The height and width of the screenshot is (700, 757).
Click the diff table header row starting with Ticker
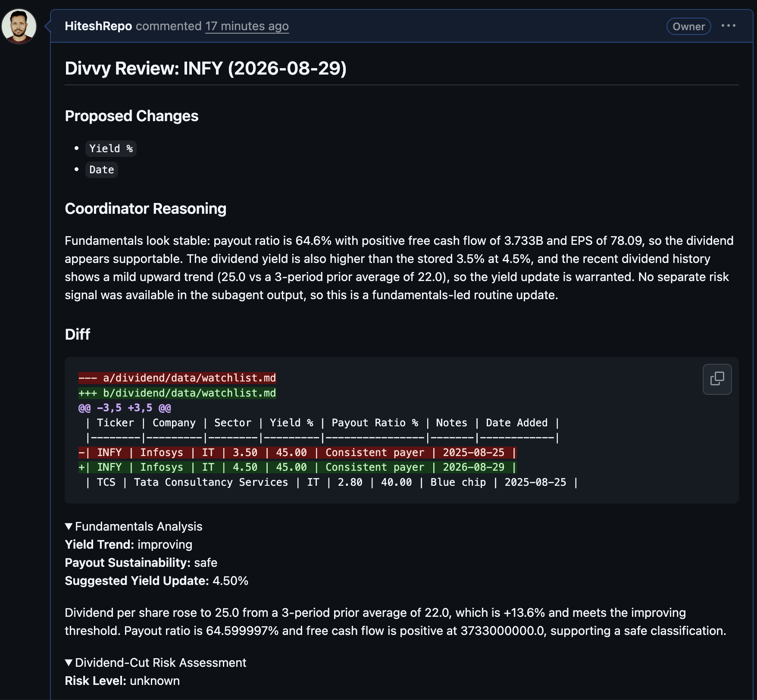point(322,423)
